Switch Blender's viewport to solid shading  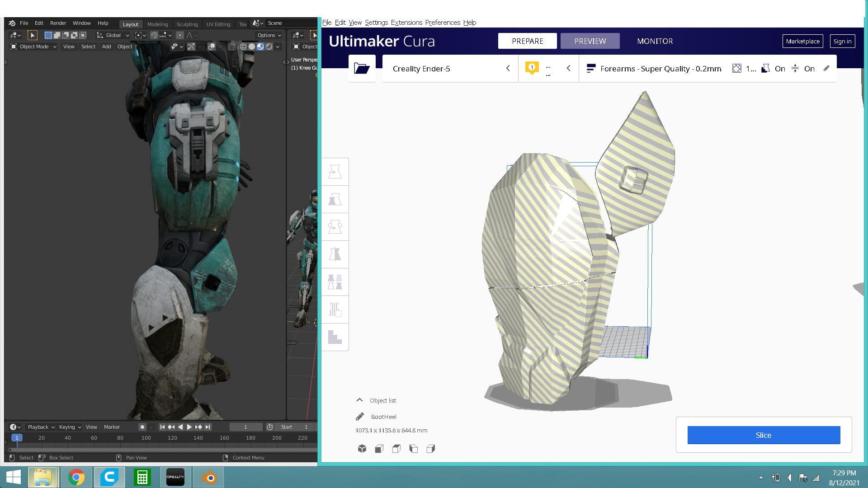click(x=252, y=47)
